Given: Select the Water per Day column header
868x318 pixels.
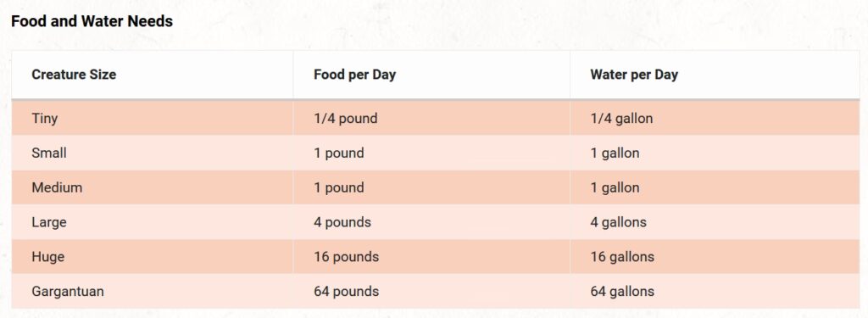Looking at the screenshot, I should [x=715, y=75].
